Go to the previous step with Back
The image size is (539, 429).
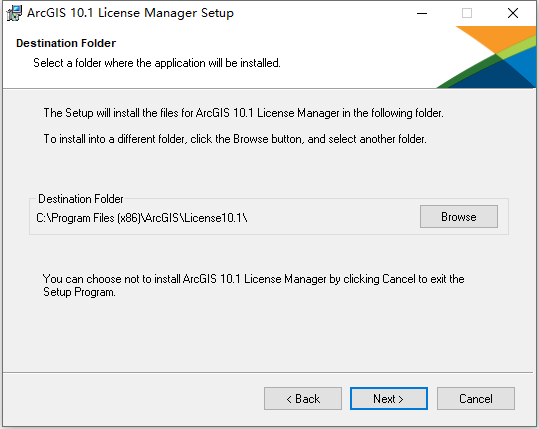[x=303, y=399]
